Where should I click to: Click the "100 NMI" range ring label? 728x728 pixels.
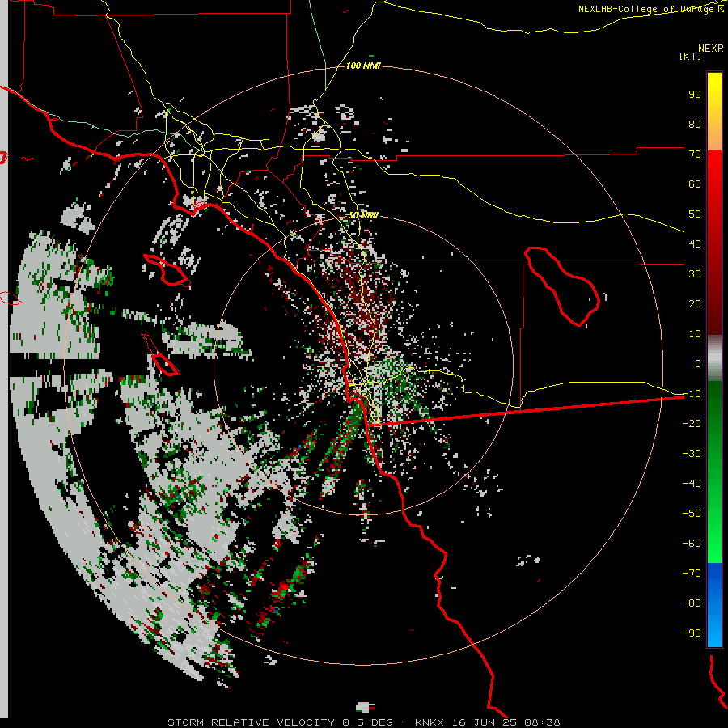[x=363, y=66]
